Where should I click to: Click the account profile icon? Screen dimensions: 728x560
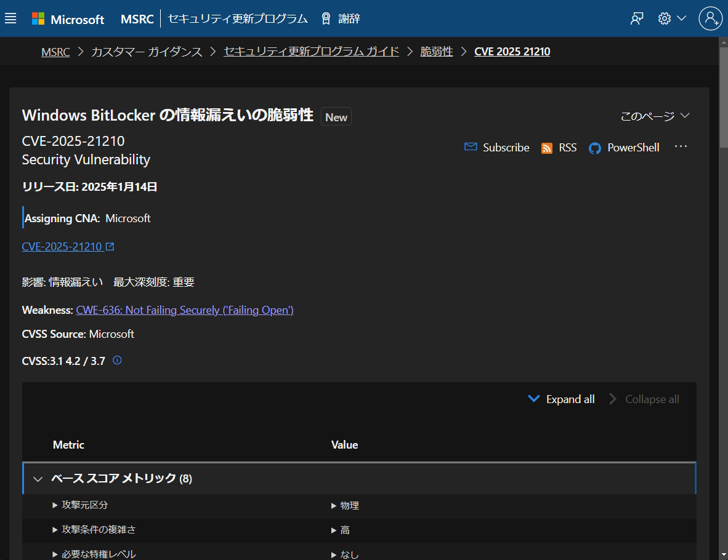pyautogui.click(x=711, y=18)
